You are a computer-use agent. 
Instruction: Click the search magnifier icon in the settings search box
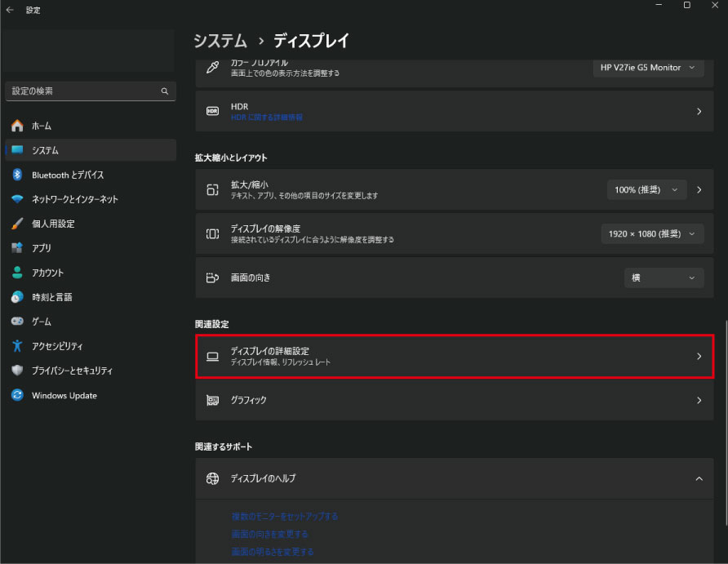tap(164, 91)
